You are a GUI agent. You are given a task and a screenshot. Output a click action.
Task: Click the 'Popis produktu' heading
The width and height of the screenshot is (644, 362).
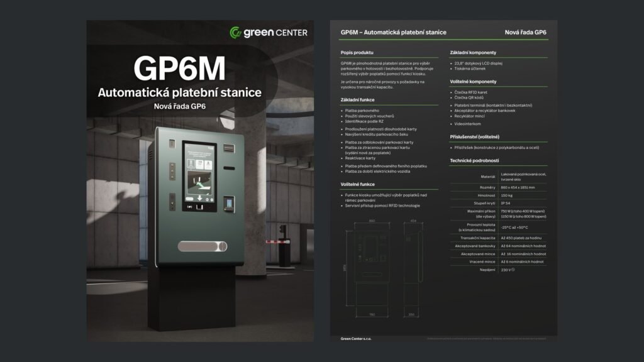coord(357,53)
